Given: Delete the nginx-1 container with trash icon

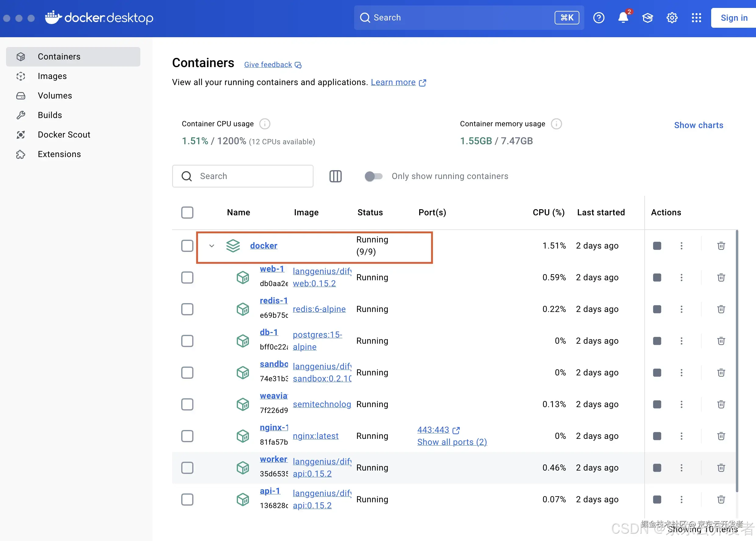Looking at the screenshot, I should [x=721, y=436].
